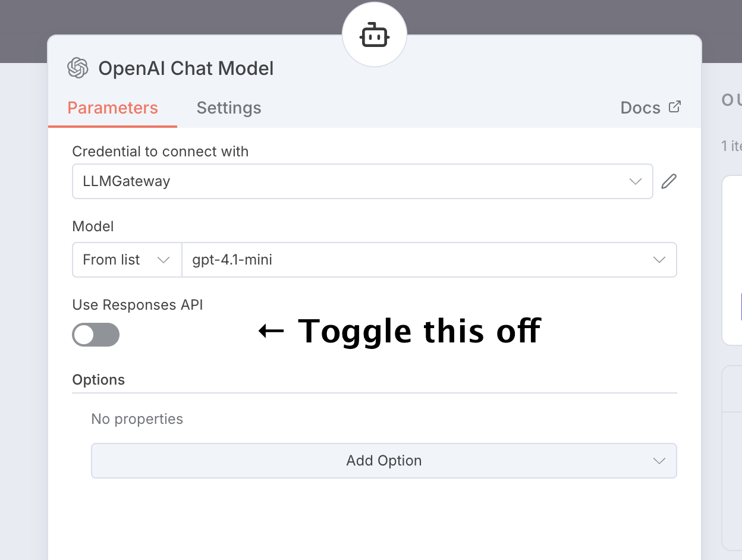742x560 pixels.
Task: Click the chevron on the LLMGateway credential field
Action: [635, 181]
